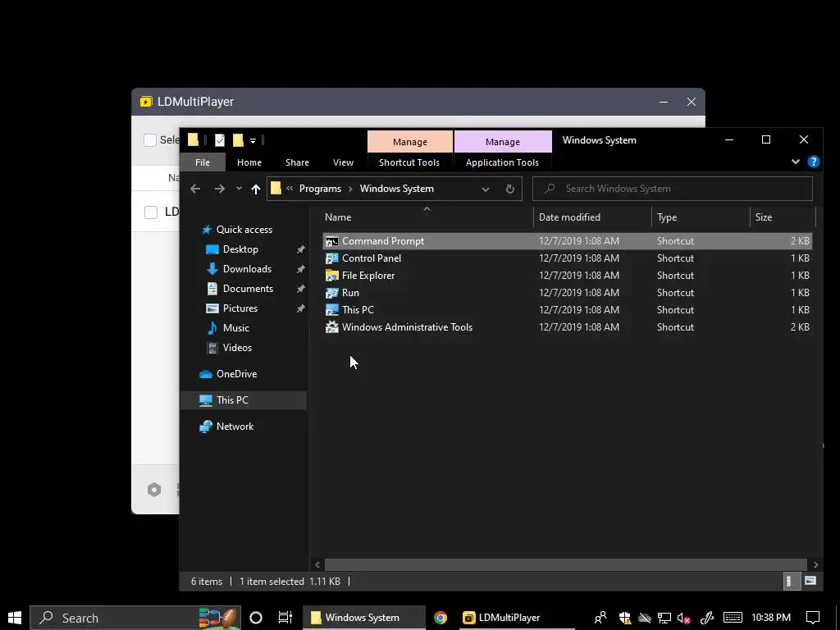Open Downloads in navigation pane
The width and height of the screenshot is (840, 630).
246,269
